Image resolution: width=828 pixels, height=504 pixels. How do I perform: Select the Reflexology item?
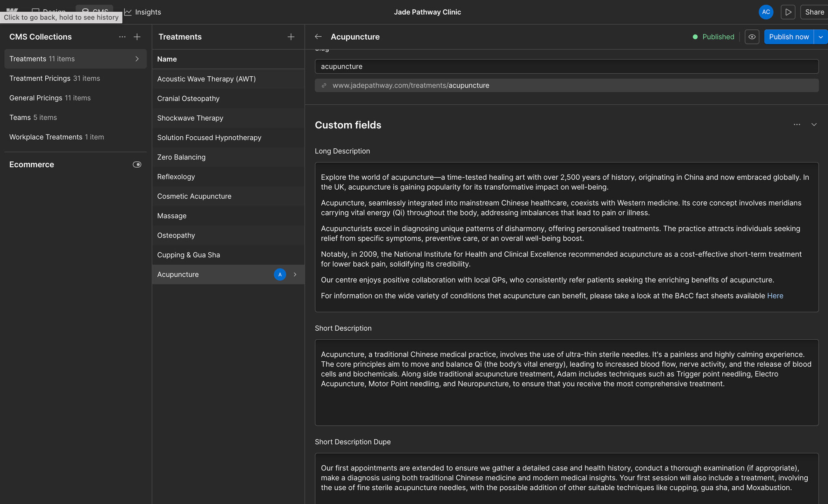click(x=228, y=177)
